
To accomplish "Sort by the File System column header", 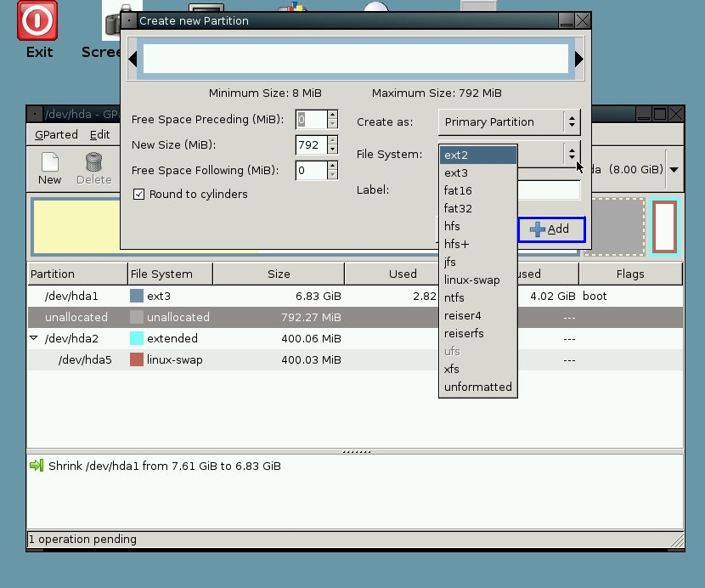I will tap(171, 274).
